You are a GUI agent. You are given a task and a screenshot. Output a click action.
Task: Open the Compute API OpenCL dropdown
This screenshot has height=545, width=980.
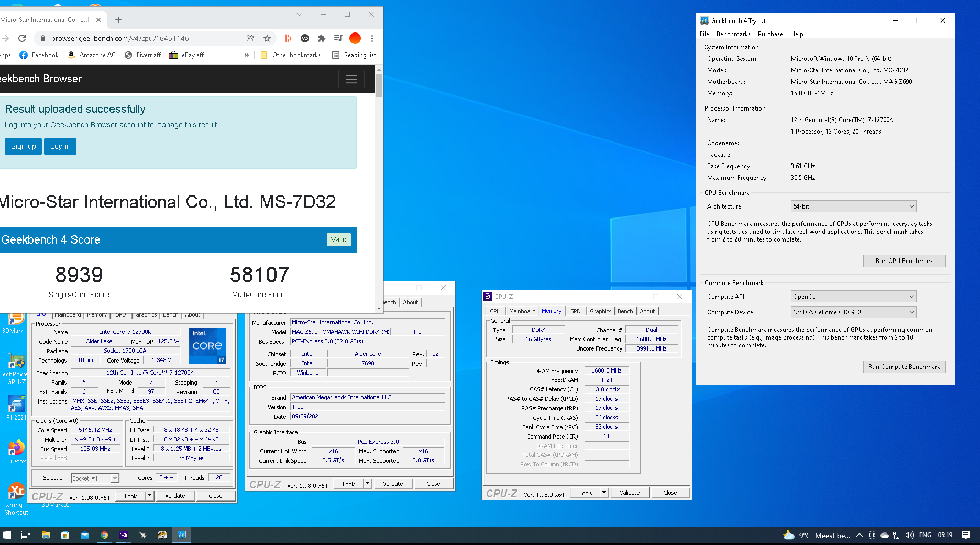[x=853, y=297]
